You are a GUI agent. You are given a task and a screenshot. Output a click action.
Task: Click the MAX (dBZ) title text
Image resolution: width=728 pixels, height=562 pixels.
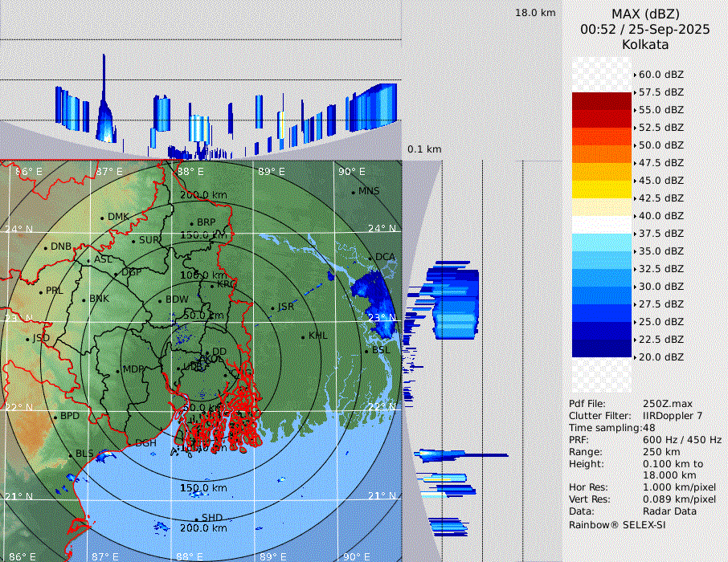645,14
